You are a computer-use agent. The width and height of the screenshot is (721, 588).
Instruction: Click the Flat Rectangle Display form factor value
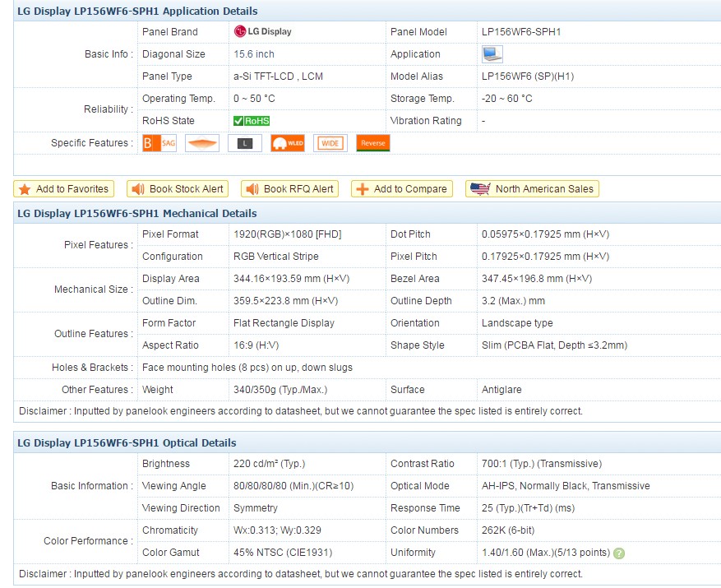pyautogui.click(x=284, y=323)
